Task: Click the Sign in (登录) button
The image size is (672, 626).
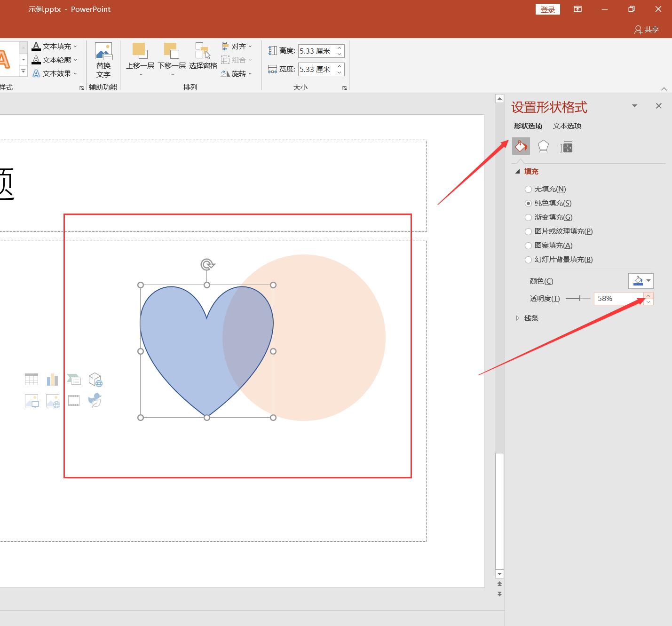Action: point(547,9)
